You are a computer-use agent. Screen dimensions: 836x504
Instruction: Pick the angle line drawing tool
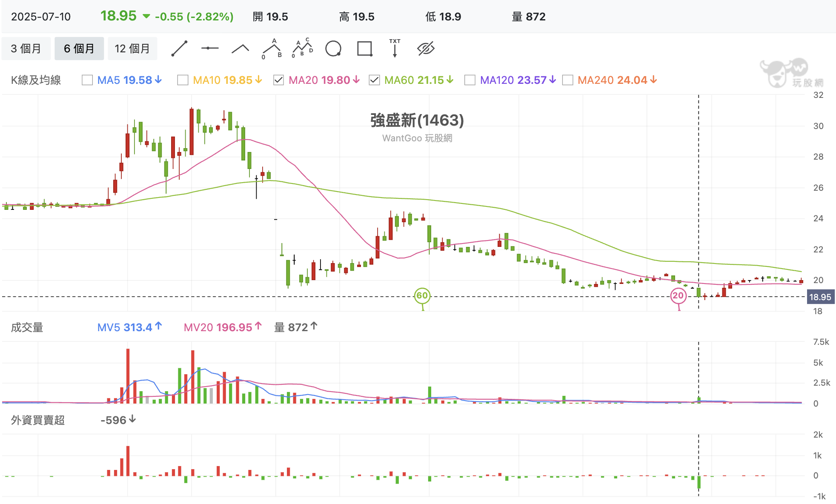(x=240, y=49)
